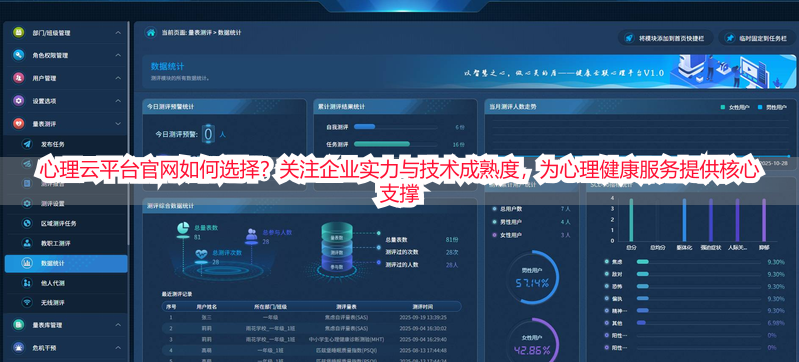Viewport: 799px width, 362px height.
Task: Click the 躯体化 bar in chart
Action: pos(684,220)
